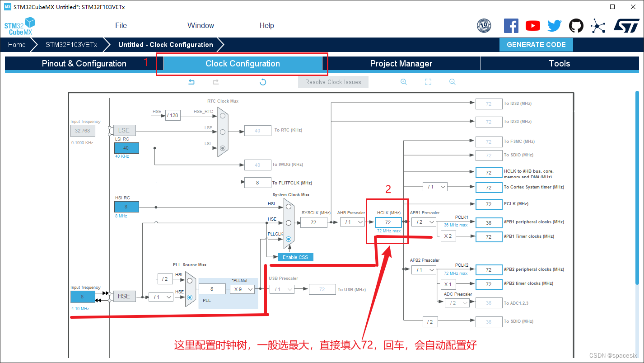
Task: Select LSE in the RTC Clock Mux
Action: pyautogui.click(x=222, y=132)
